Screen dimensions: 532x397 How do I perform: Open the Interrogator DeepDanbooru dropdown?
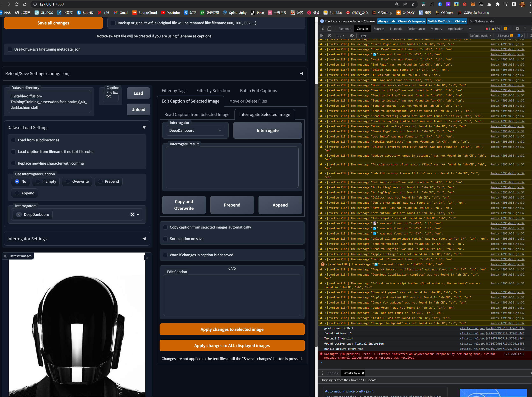195,130
